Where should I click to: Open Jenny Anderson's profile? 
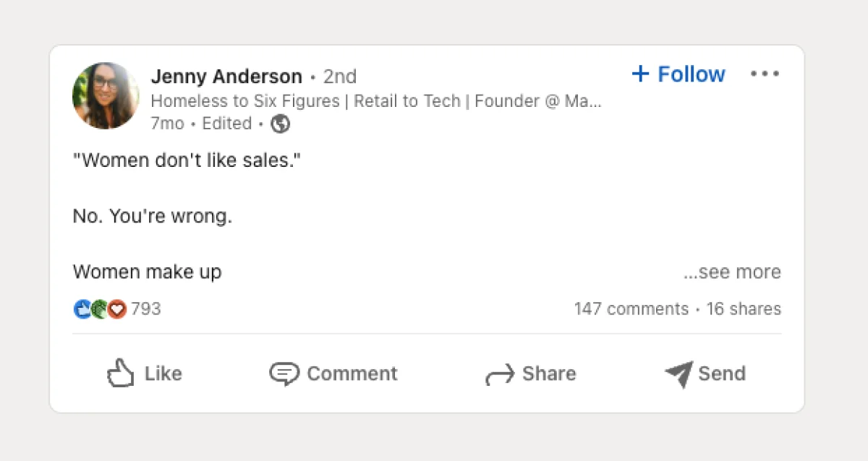click(x=226, y=76)
